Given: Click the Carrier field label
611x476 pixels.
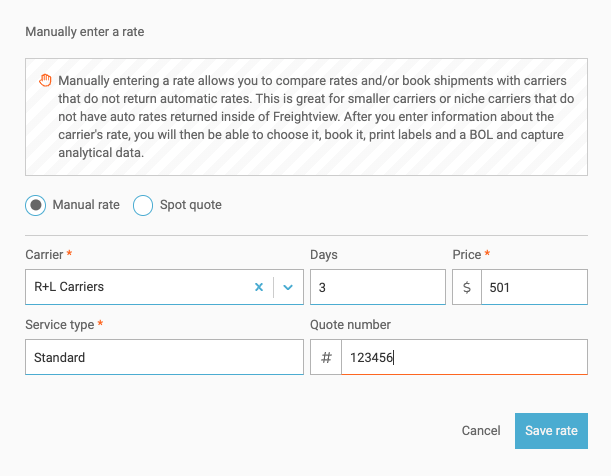Looking at the screenshot, I should pyautogui.click(x=43, y=256).
